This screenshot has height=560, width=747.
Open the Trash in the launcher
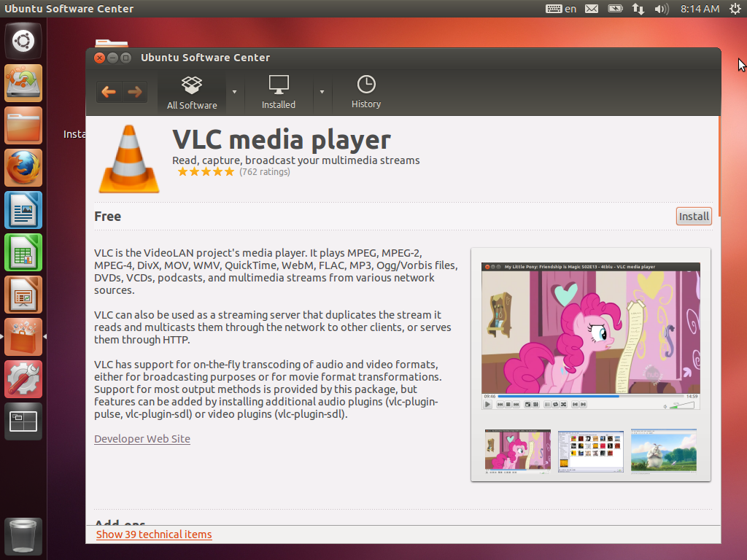(x=23, y=537)
